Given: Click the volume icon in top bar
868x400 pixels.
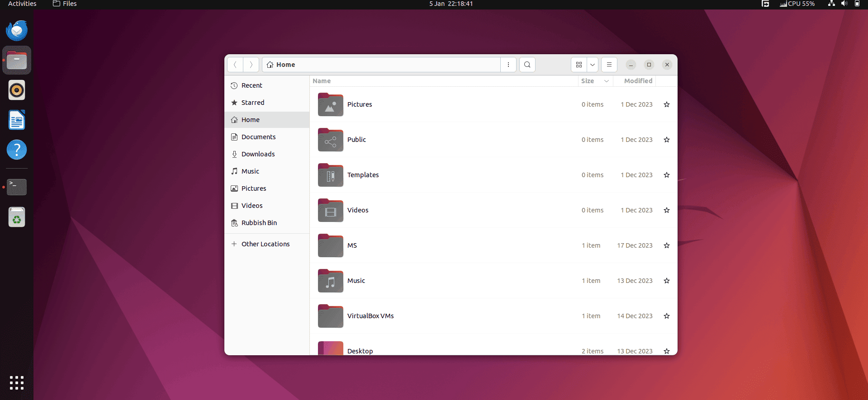Looking at the screenshot, I should (x=844, y=4).
